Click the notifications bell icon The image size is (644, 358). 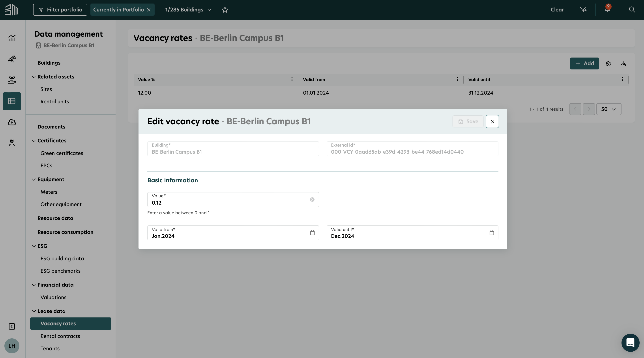coord(607,9)
